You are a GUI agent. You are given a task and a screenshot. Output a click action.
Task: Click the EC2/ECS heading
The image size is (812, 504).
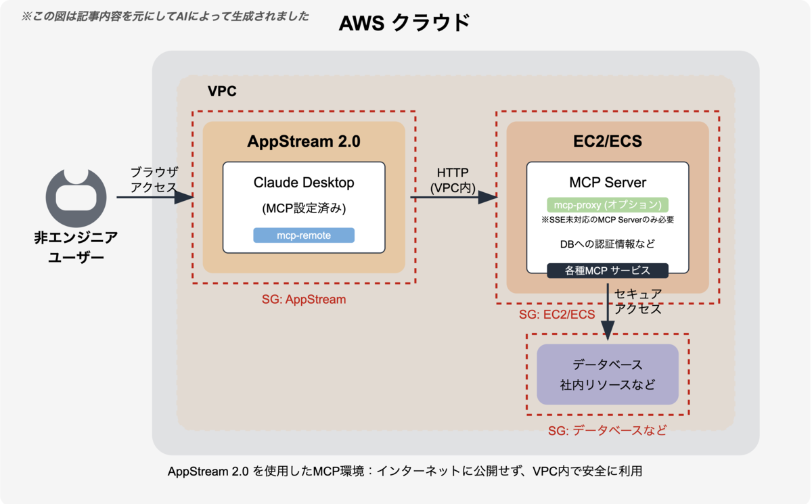point(608,141)
